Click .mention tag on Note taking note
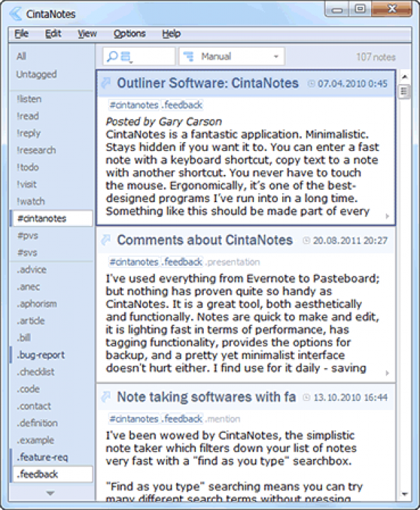The image size is (420, 510). [x=223, y=419]
